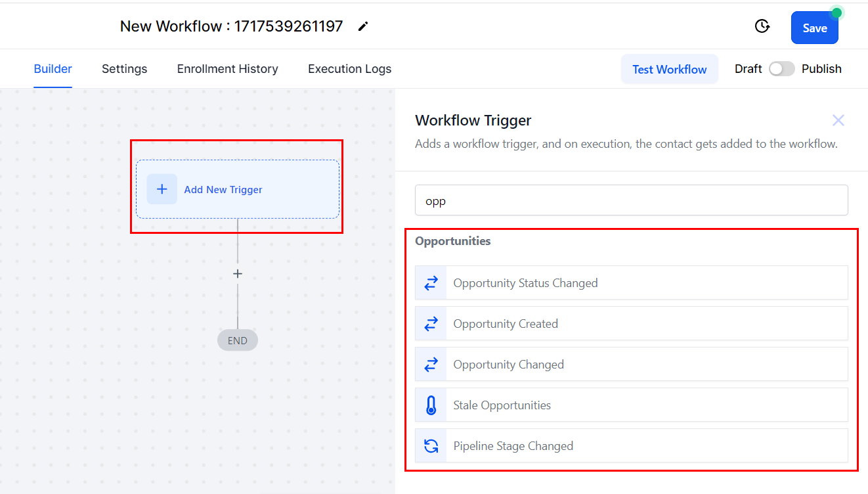Click the Opportunity Created arrows icon

tap(431, 324)
